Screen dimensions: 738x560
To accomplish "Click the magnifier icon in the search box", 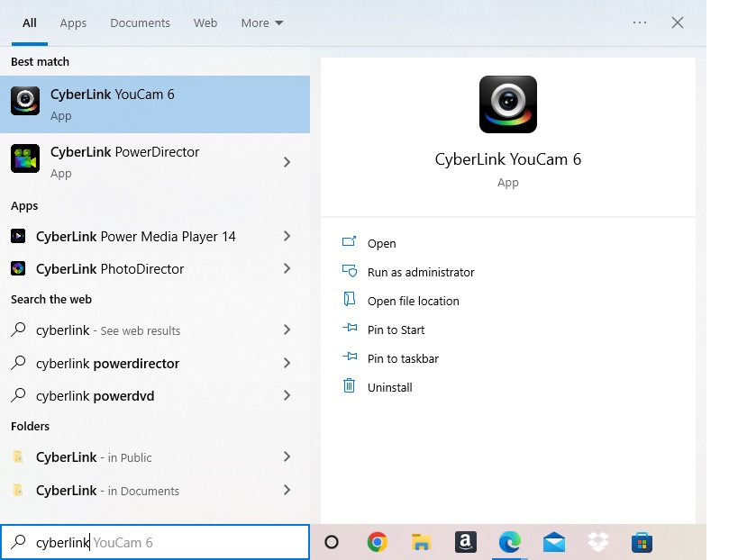I will pyautogui.click(x=18, y=542).
